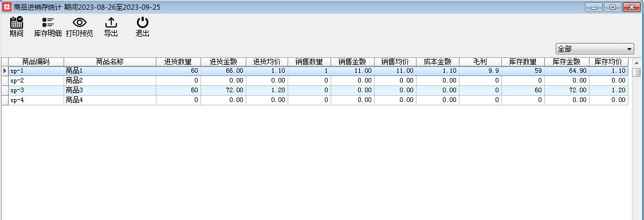
Task: Click 商品1's 1.10 cost amount cell
Action: click(x=438, y=70)
